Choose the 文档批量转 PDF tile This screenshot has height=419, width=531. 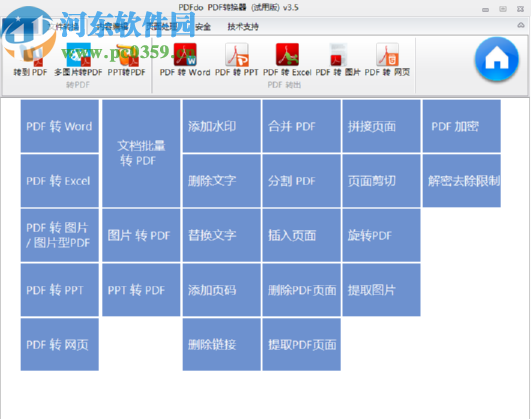(141, 153)
